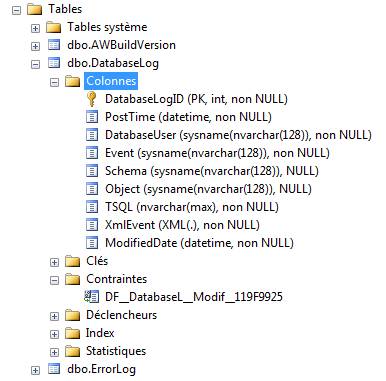Expand the dbo.ErrorLog table node

[x=35, y=370]
